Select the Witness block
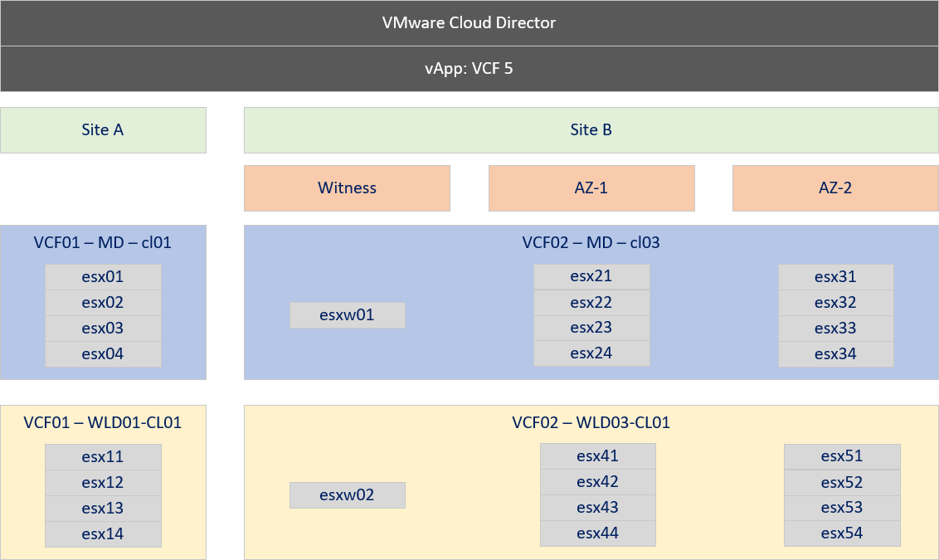Viewport: 939px width, 560px height. pyautogui.click(x=347, y=188)
